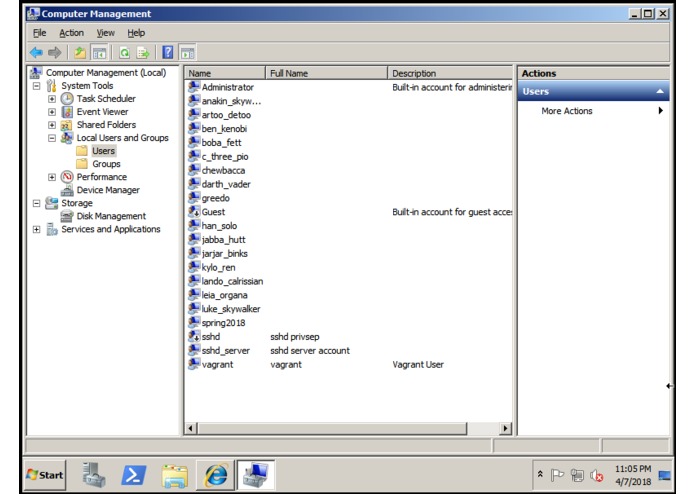Click the sshd user account icon
The image size is (695, 494).
(194, 336)
